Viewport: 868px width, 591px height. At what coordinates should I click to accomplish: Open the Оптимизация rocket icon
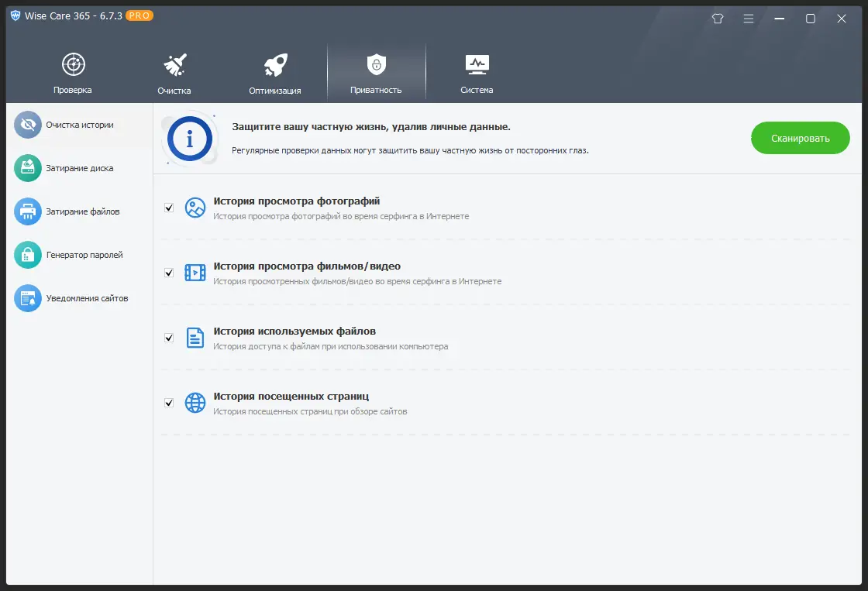[275, 65]
